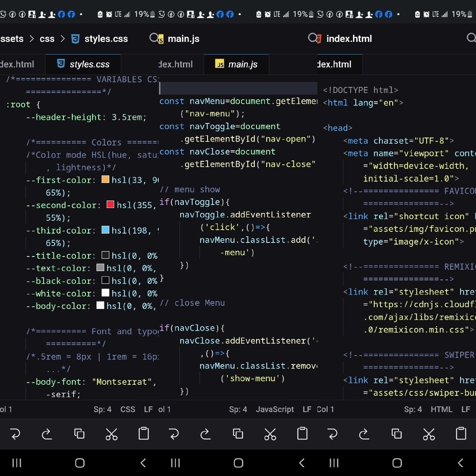Tap Undo below the index.html editor
This screenshot has width=476, height=476.
(332, 434)
